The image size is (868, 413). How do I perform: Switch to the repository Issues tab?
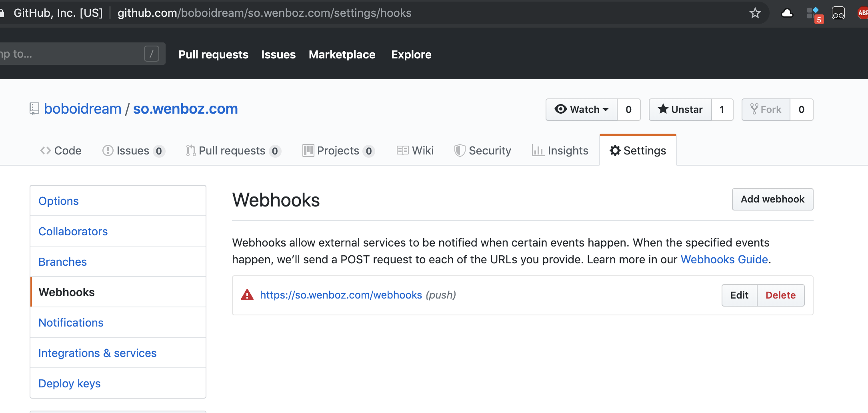pyautogui.click(x=134, y=150)
